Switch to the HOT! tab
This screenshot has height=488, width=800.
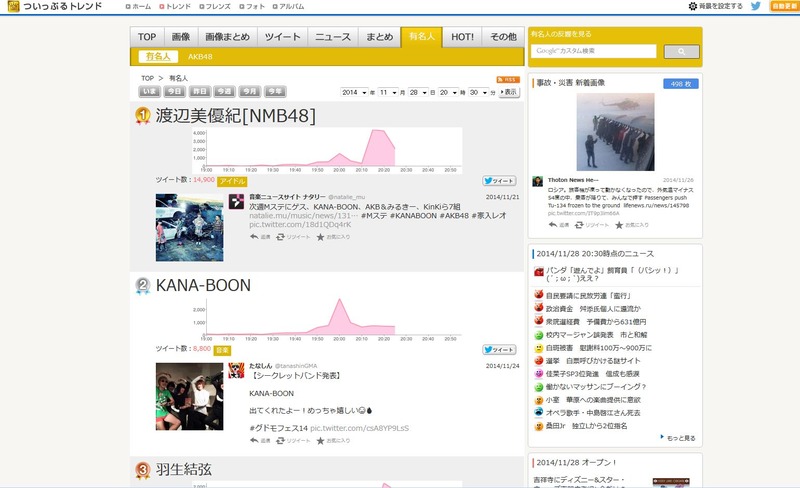click(462, 37)
